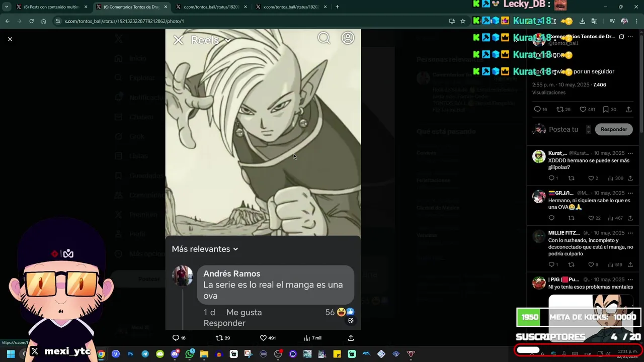Reply to the 'ni siquiera sabe' comment
Image resolution: width=644 pixels, height=362 pixels.
(x=551, y=218)
